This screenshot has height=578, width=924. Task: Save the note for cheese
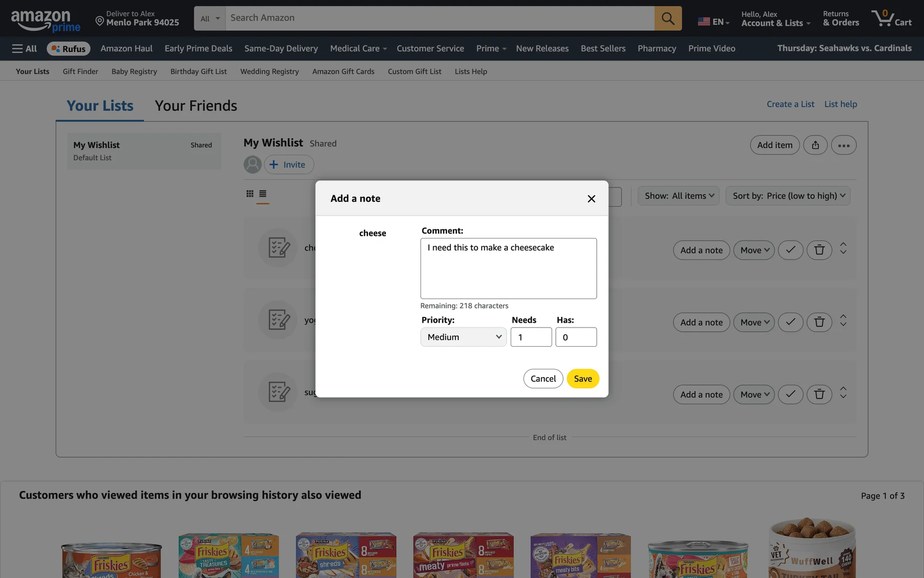tap(582, 379)
